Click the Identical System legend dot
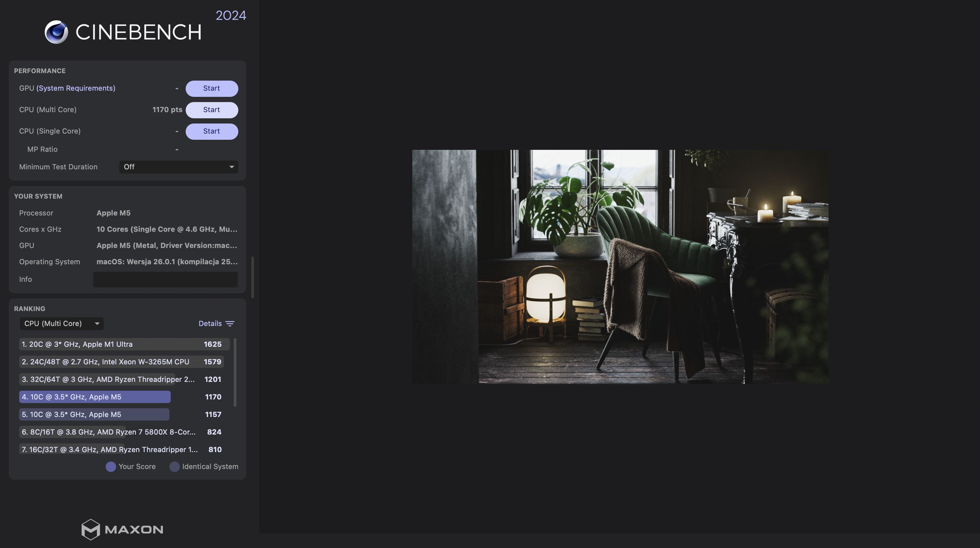This screenshot has height=548, width=980. [174, 467]
